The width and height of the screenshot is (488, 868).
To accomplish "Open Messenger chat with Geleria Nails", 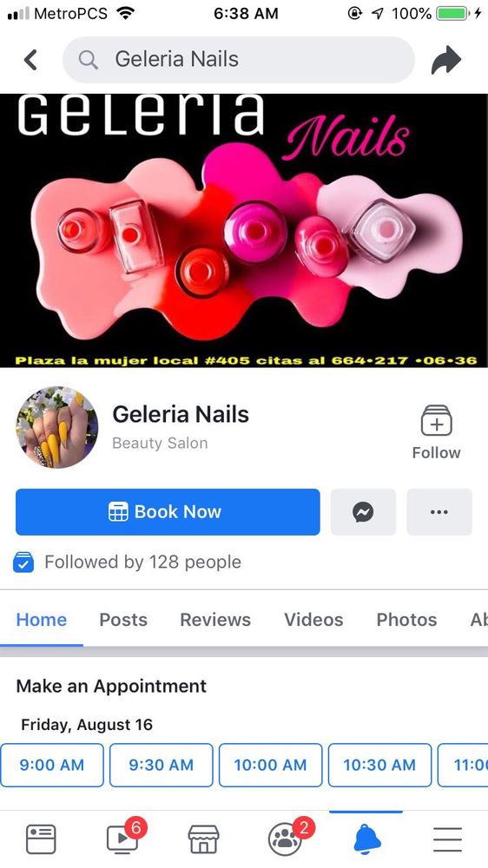I will click(x=363, y=512).
